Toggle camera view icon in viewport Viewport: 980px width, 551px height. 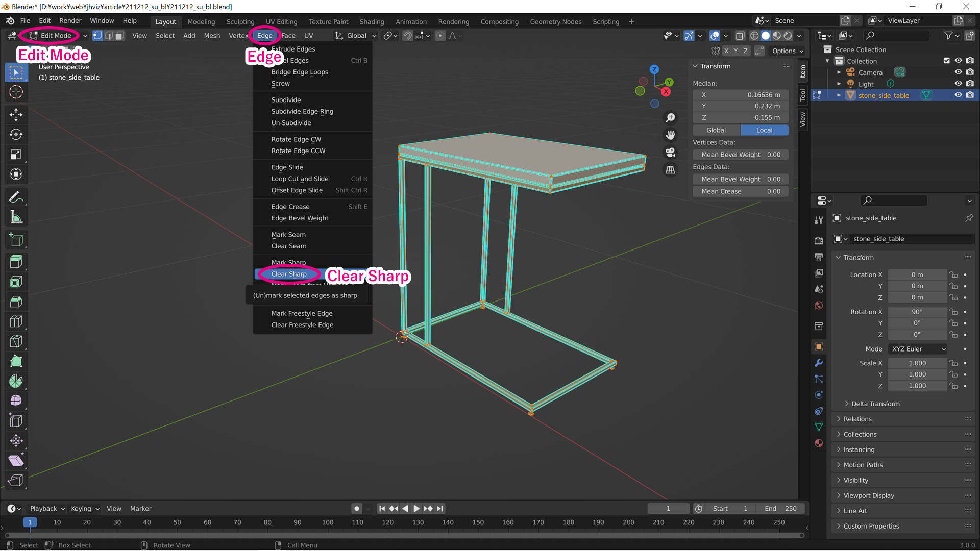(670, 153)
